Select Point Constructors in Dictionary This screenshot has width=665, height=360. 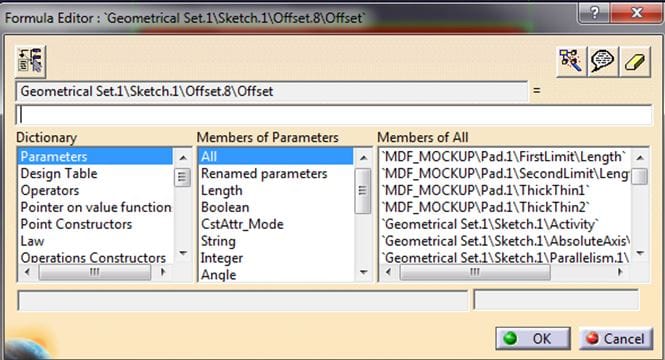click(x=76, y=224)
